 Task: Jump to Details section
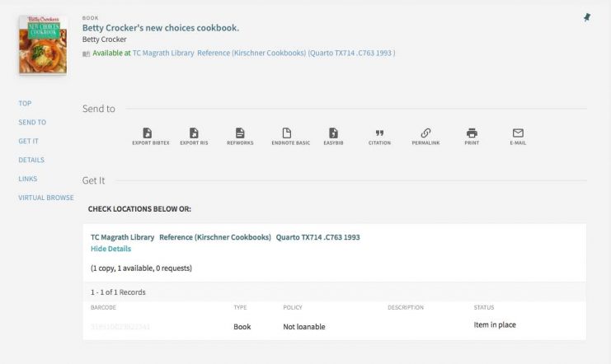[31, 161]
